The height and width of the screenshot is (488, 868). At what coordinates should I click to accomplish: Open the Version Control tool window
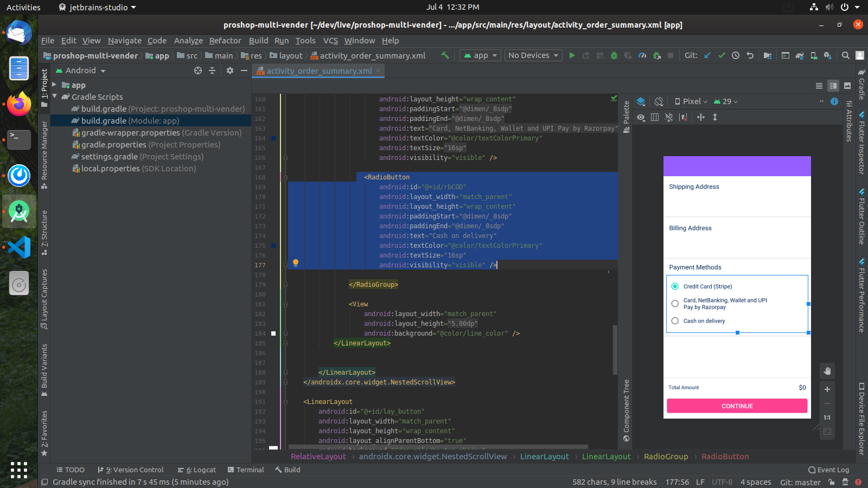130,470
